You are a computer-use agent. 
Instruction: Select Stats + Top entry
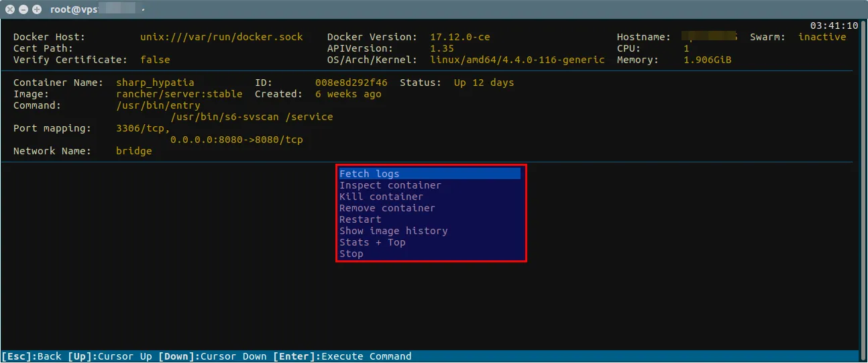(372, 242)
